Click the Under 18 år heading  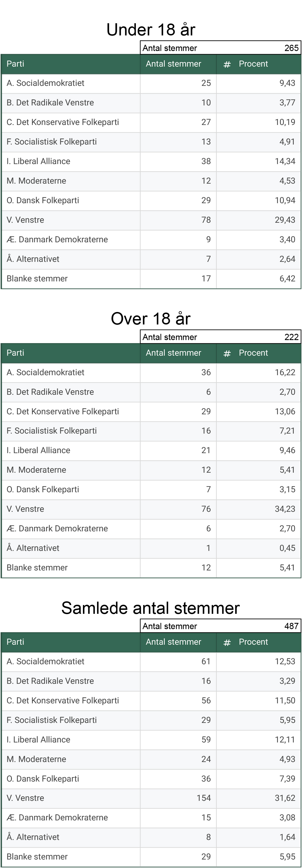tap(151, 30)
